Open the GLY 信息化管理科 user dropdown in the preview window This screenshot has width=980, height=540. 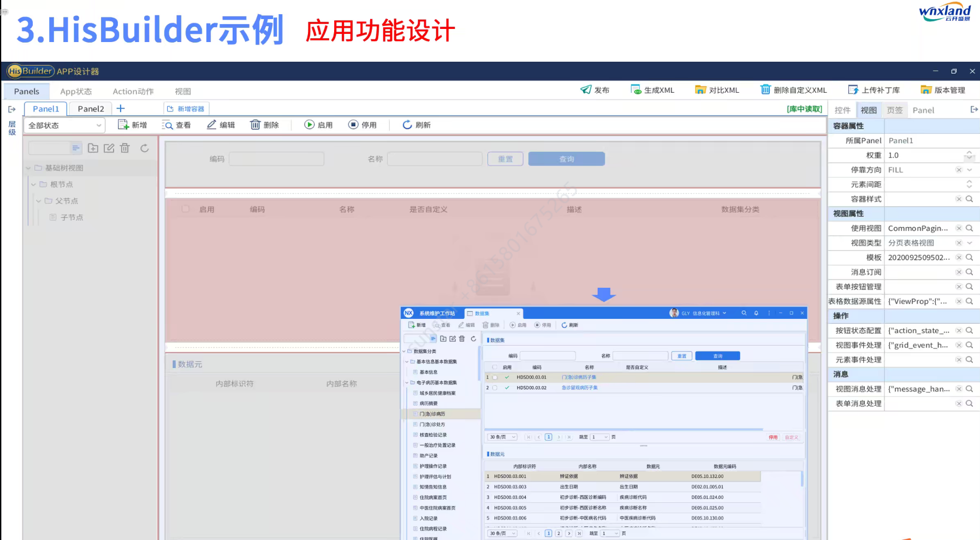699,313
